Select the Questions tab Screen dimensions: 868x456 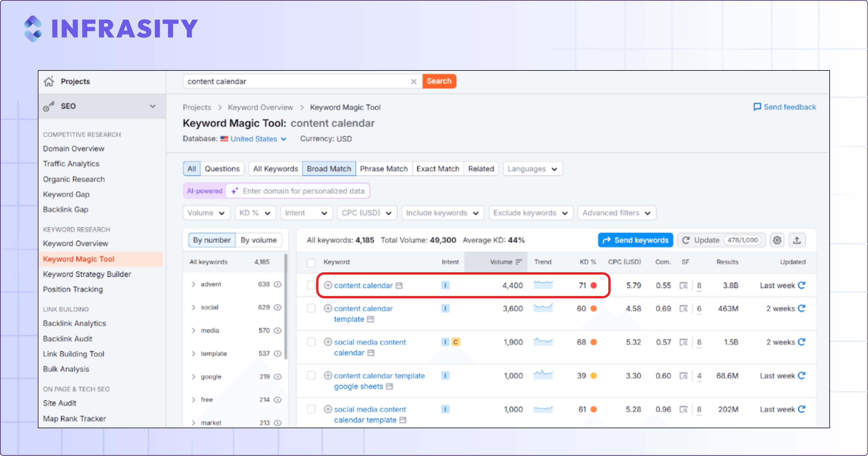pos(222,169)
